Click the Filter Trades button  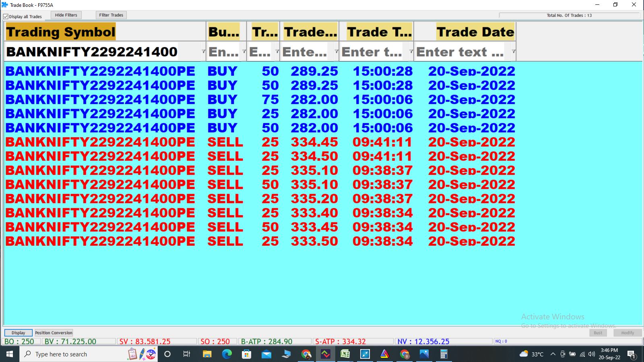(x=111, y=15)
